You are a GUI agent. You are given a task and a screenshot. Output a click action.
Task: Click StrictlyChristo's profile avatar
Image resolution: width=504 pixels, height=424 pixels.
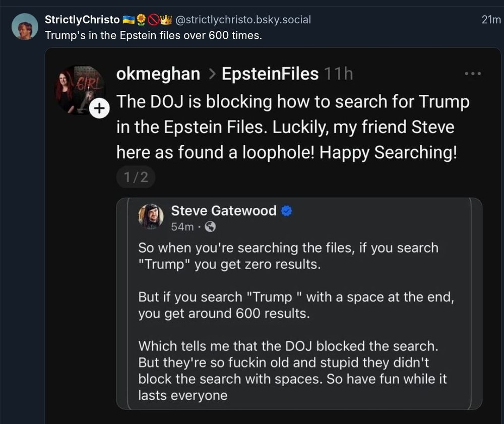(25, 26)
